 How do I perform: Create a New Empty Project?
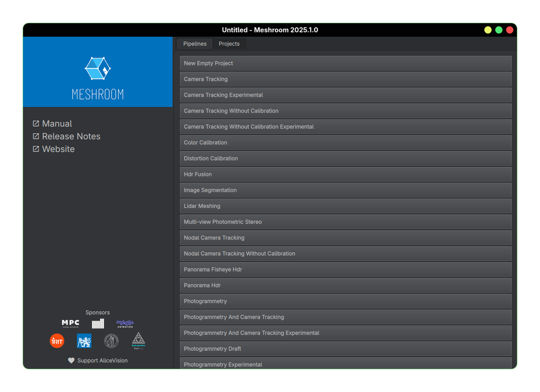346,63
